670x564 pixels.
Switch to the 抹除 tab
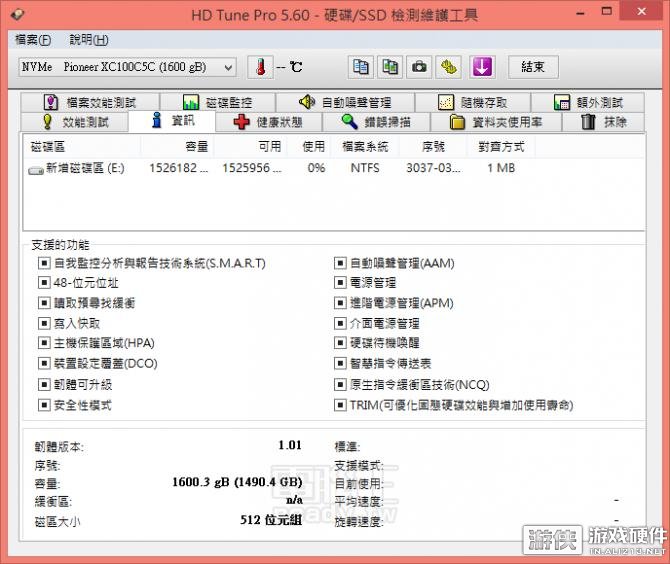point(603,122)
